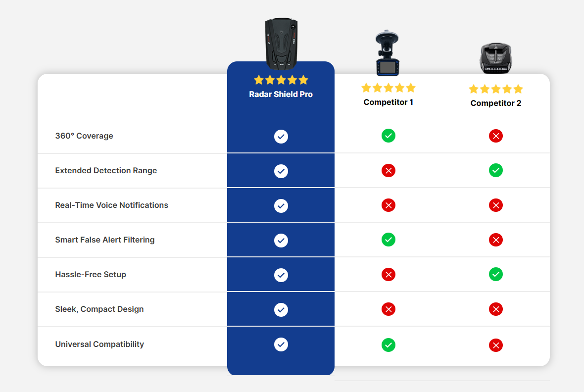The width and height of the screenshot is (584, 392).
Task: Click Competitor 2 green check for Hassle-Free Setup
Action: point(496,274)
